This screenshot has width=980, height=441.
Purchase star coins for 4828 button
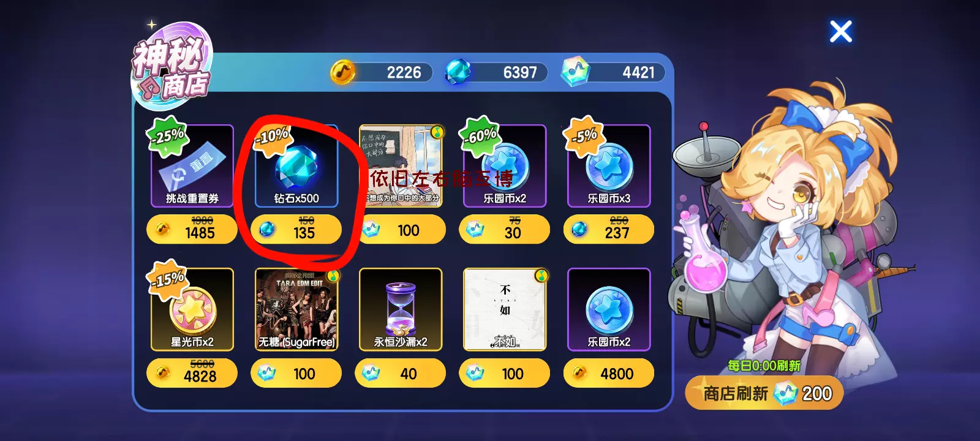point(192,373)
